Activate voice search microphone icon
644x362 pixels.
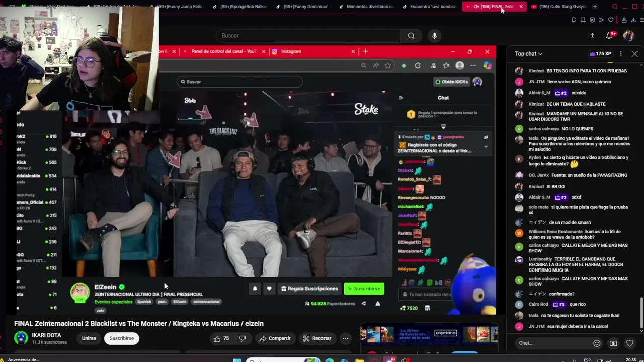[434, 36]
